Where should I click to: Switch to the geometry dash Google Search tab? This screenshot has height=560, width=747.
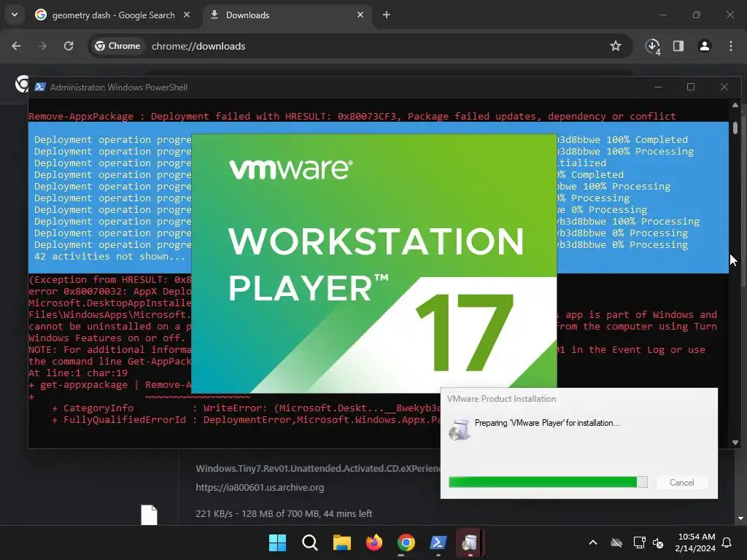coord(112,15)
